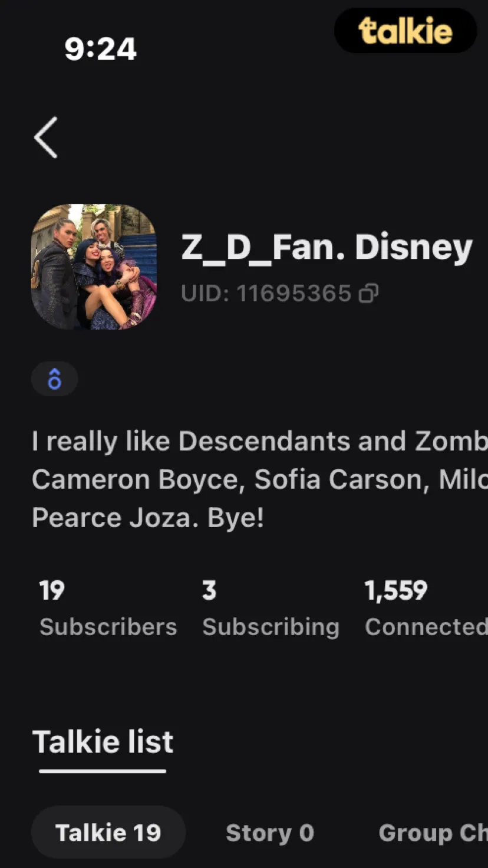Viewport: 488px width, 868px height.
Task: Tap the back arrow icon
Action: [x=46, y=137]
